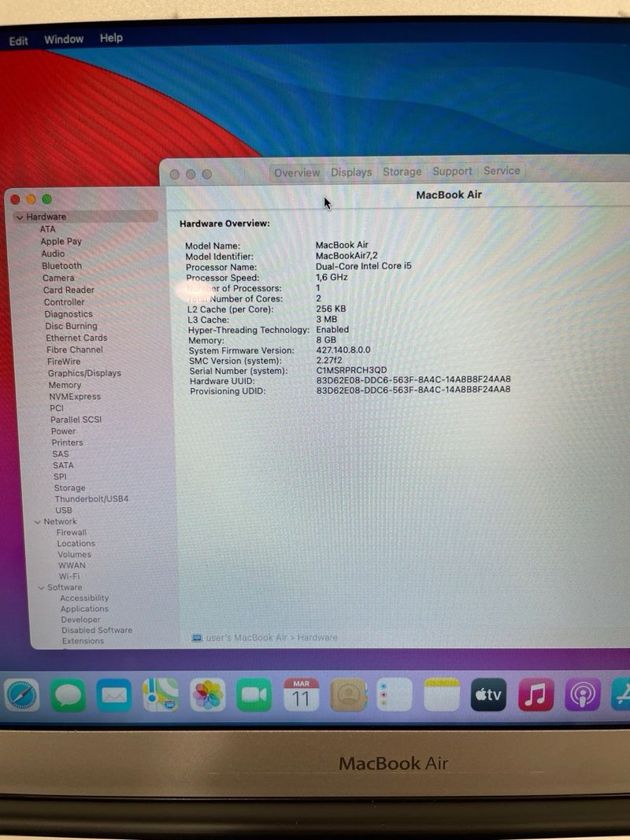Image resolution: width=630 pixels, height=840 pixels.
Task: Select Firewall under Network
Action: tap(71, 532)
